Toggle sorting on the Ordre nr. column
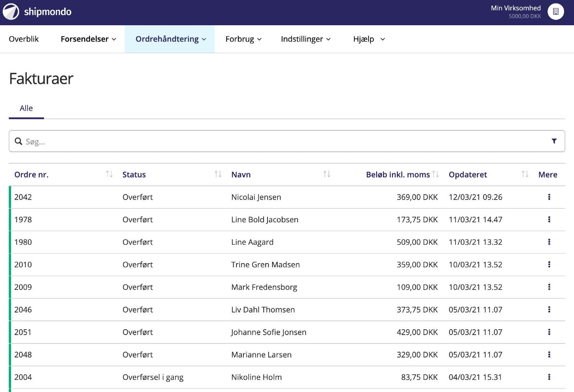Viewport: 574px width, 392px height. point(109,174)
